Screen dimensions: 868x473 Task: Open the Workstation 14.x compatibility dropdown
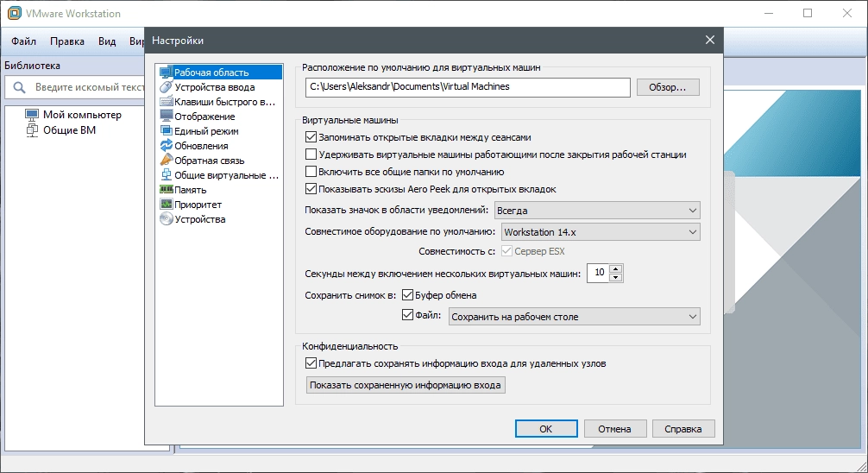(601, 232)
